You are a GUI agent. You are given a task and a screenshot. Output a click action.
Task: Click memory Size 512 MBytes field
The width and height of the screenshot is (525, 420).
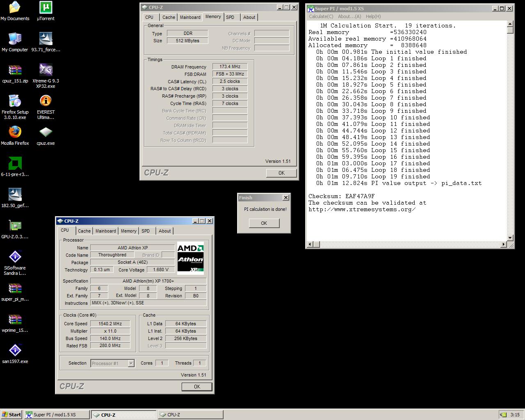tap(187, 41)
